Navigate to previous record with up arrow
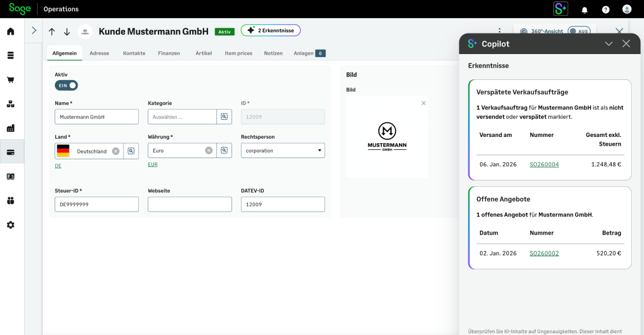Screen dimensions: 644x335 52,32
